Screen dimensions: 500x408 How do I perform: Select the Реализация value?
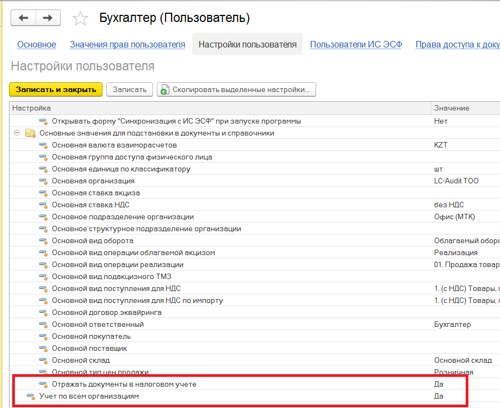[x=456, y=253]
